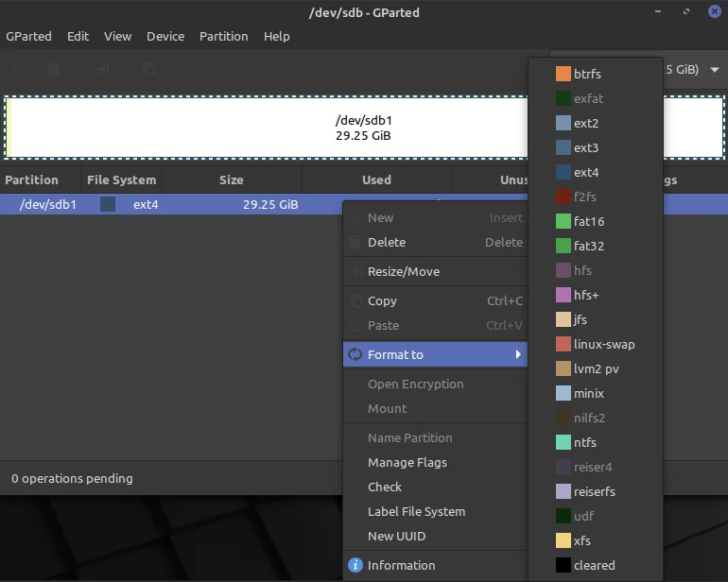The image size is (728, 582).
Task: Click Paste in the context menu
Action: pyautogui.click(x=435, y=325)
